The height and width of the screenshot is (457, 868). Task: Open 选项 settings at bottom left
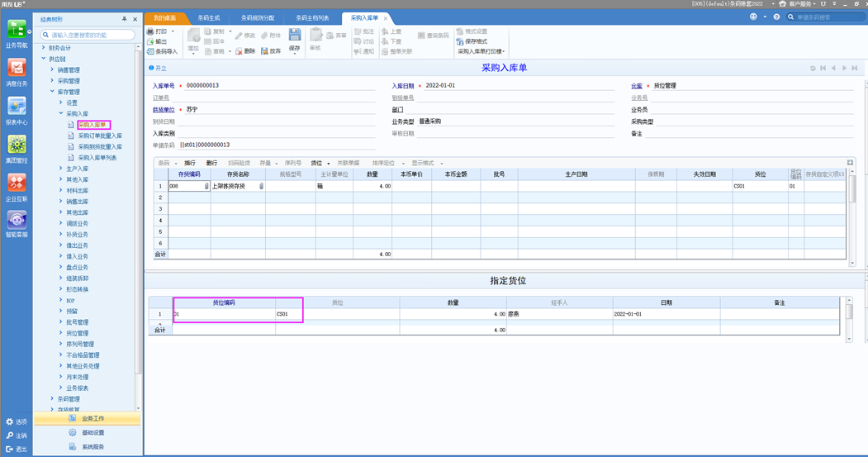point(16,422)
